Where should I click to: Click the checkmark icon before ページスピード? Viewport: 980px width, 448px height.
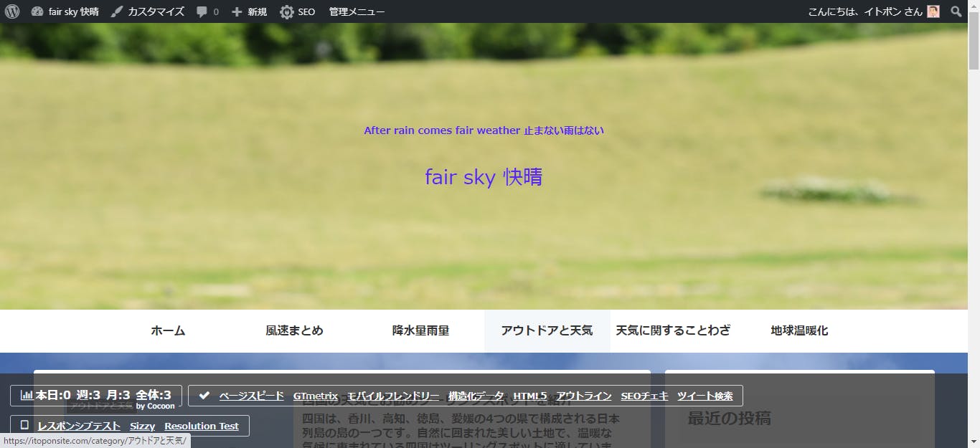[204, 395]
